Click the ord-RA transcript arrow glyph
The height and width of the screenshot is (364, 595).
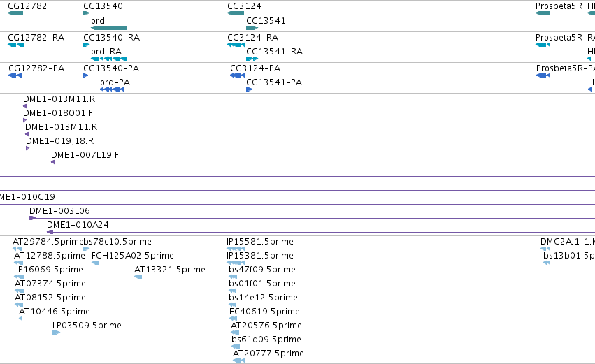[x=109, y=59]
